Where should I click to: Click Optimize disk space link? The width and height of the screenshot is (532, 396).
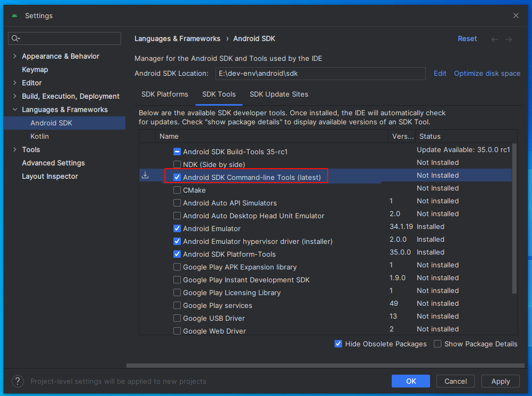pos(487,73)
